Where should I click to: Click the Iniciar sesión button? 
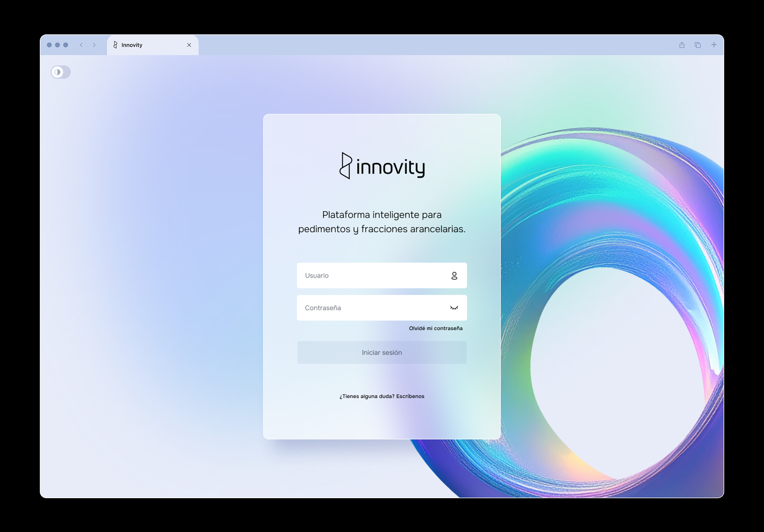[x=382, y=353]
